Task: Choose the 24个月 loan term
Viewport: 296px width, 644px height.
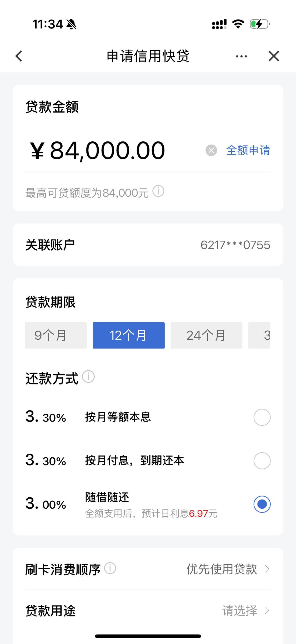Action: pos(206,335)
